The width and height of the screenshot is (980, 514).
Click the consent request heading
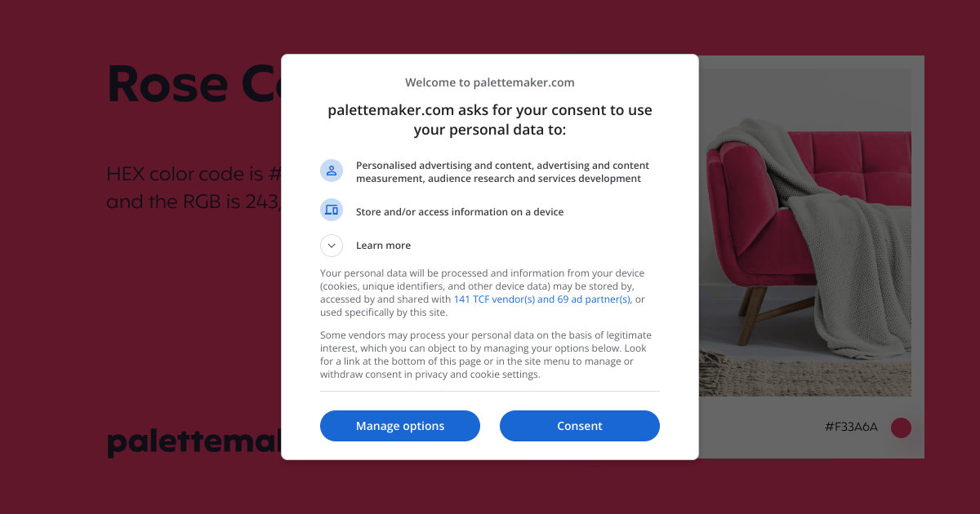pos(490,120)
